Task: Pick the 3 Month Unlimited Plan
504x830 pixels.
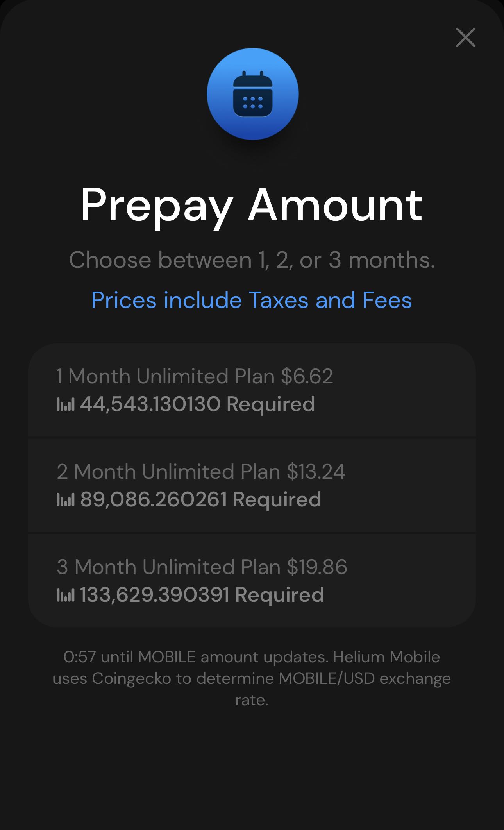Action: pyautogui.click(x=252, y=581)
